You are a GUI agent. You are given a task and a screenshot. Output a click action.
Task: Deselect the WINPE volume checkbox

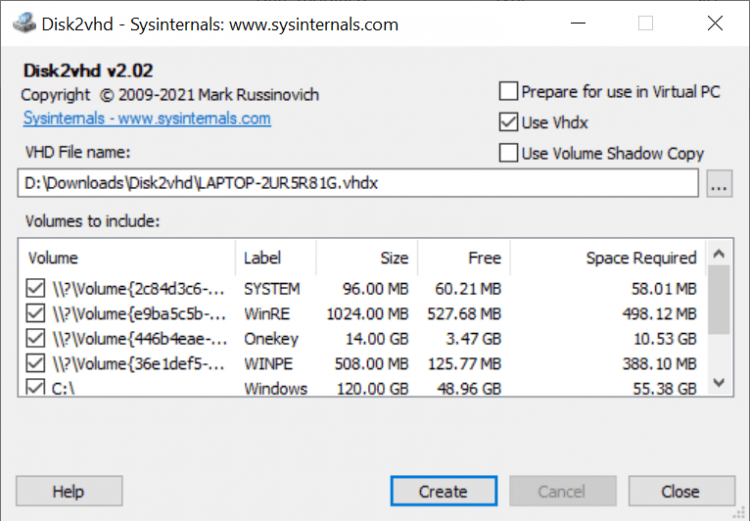(x=35, y=364)
